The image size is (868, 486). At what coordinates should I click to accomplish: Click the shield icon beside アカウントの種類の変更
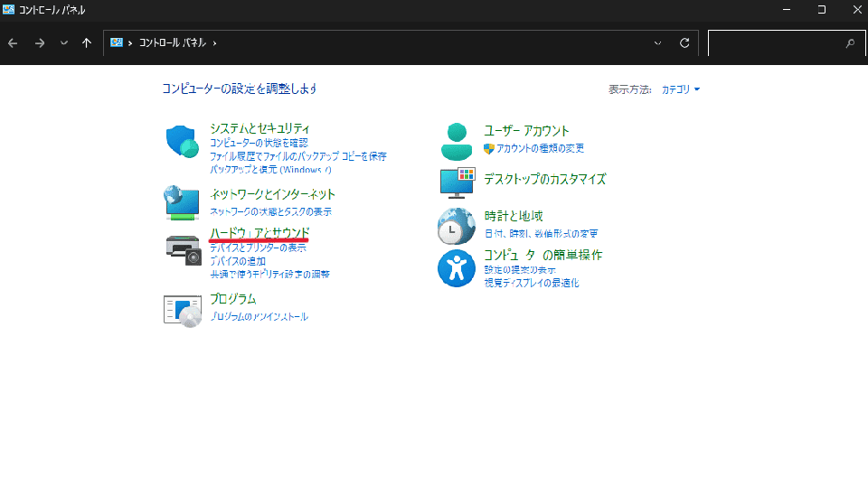[489, 149]
